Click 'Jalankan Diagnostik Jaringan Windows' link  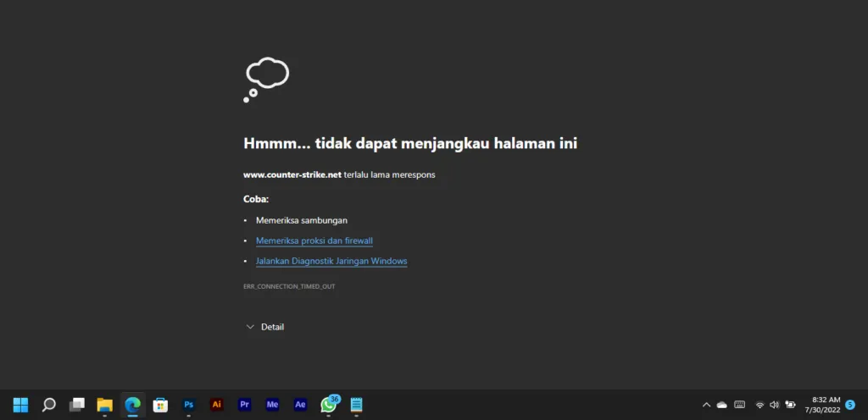point(331,261)
